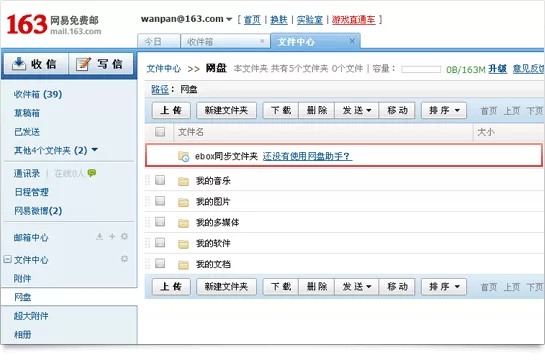Open 邮箱中心 in sidebar
This screenshot has width=545, height=360.
(x=31, y=238)
